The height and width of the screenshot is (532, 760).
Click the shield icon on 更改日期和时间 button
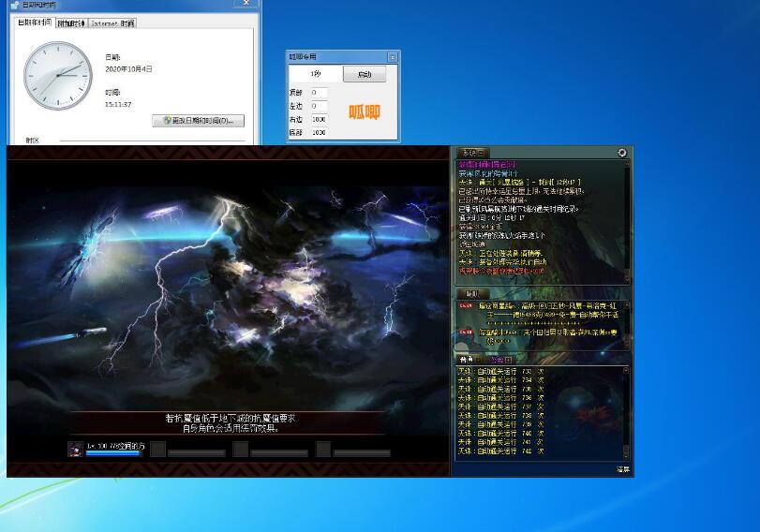click(x=167, y=120)
